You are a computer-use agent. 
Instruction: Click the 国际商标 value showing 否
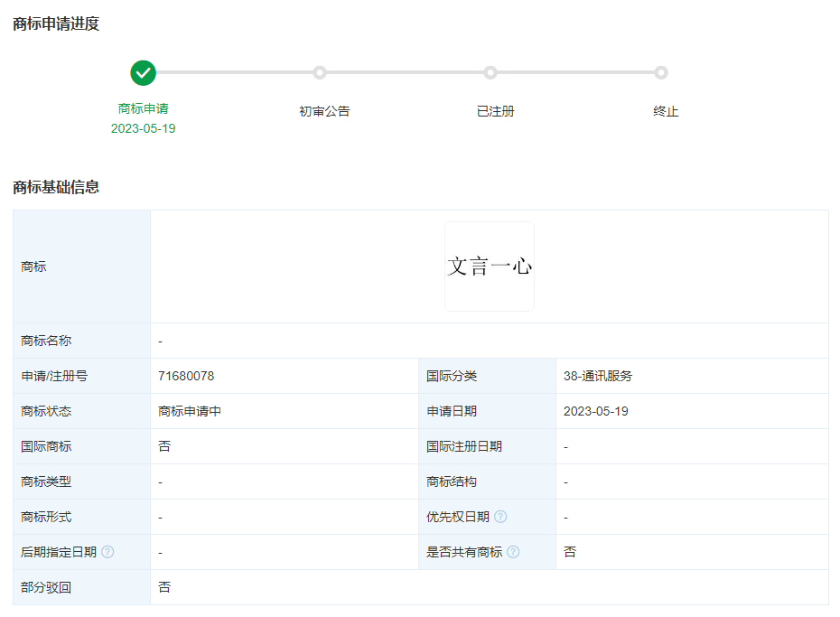click(164, 446)
